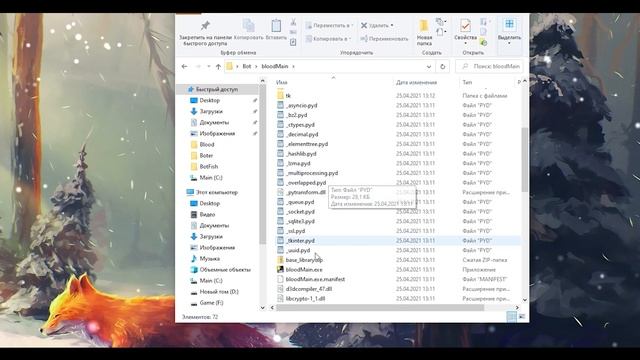The width and height of the screenshot is (640, 360).
Task: Expand the chevron after bloodMain breadcrumb
Action: pyautogui.click(x=293, y=66)
